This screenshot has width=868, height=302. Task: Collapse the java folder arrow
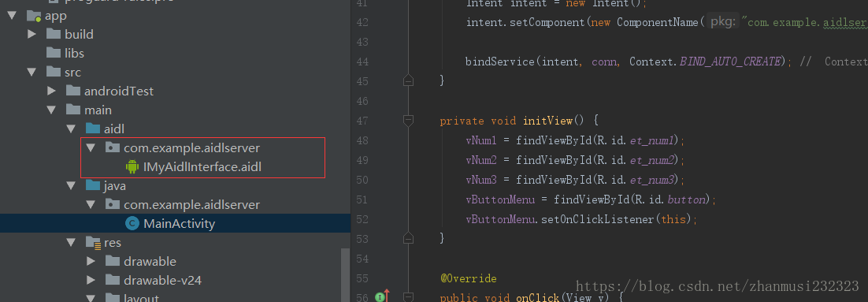(71, 185)
